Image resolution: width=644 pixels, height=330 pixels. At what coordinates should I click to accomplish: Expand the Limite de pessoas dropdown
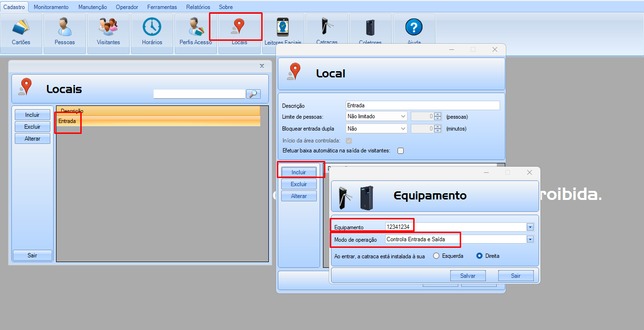point(403,116)
